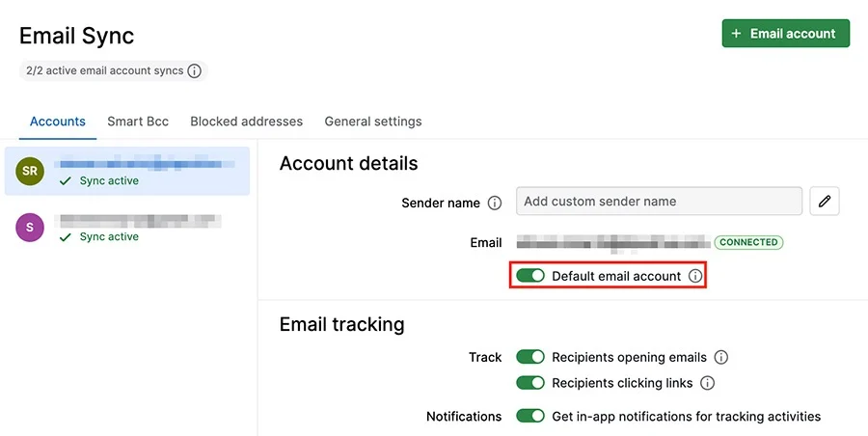Select the second synced account in list
868x436 pixels.
pyautogui.click(x=127, y=228)
